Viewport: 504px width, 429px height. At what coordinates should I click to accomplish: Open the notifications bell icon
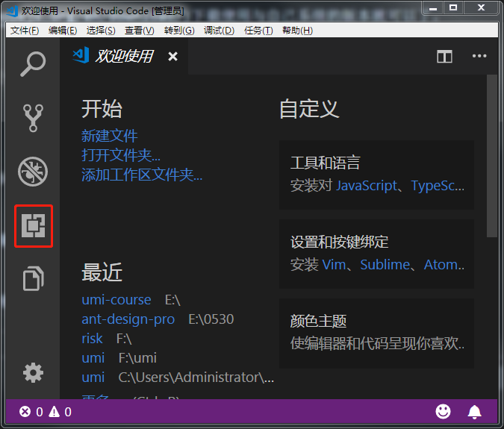(474, 412)
